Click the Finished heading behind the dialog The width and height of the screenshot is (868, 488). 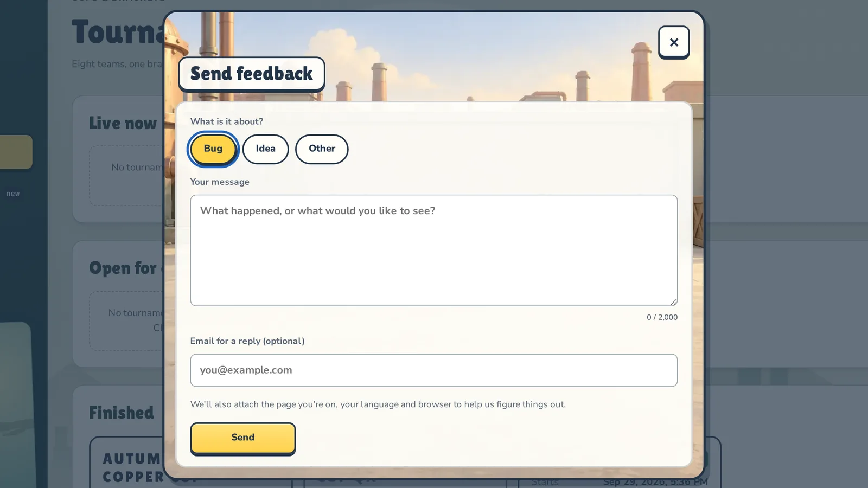(x=122, y=413)
